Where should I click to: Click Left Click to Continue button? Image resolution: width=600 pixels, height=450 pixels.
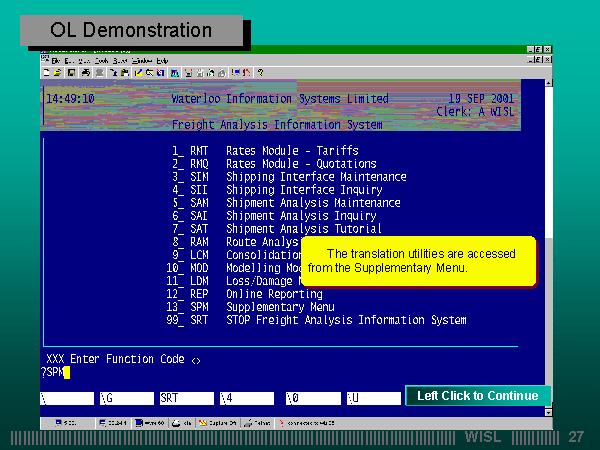coord(478,396)
